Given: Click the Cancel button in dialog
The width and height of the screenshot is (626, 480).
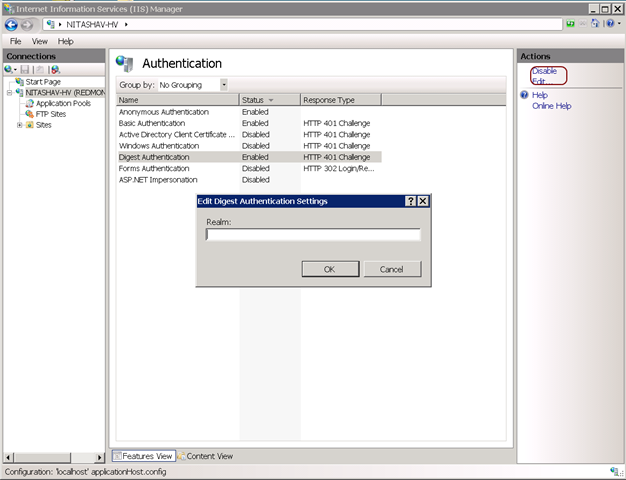Looking at the screenshot, I should [392, 269].
